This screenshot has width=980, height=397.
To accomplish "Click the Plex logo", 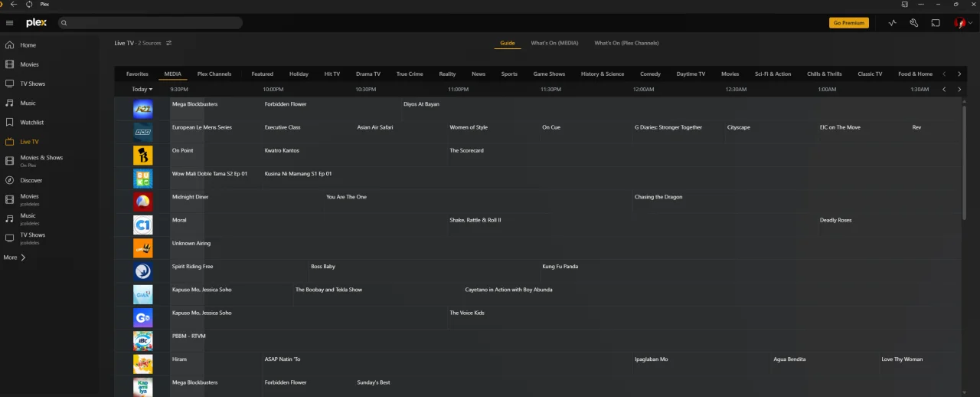I will (36, 23).
